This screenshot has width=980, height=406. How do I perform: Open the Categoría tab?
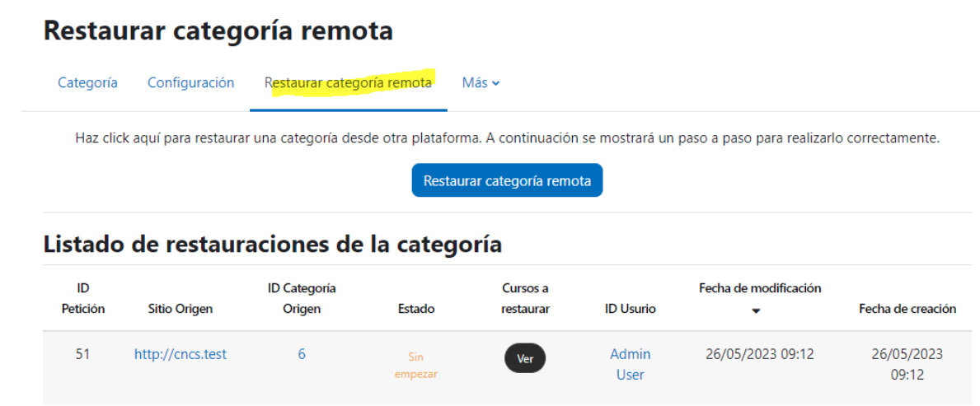[87, 82]
